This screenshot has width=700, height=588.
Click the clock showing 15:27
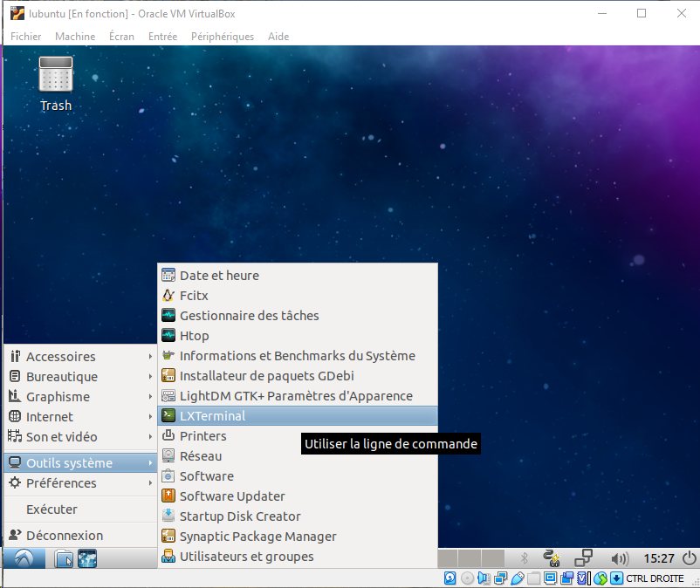(x=657, y=558)
